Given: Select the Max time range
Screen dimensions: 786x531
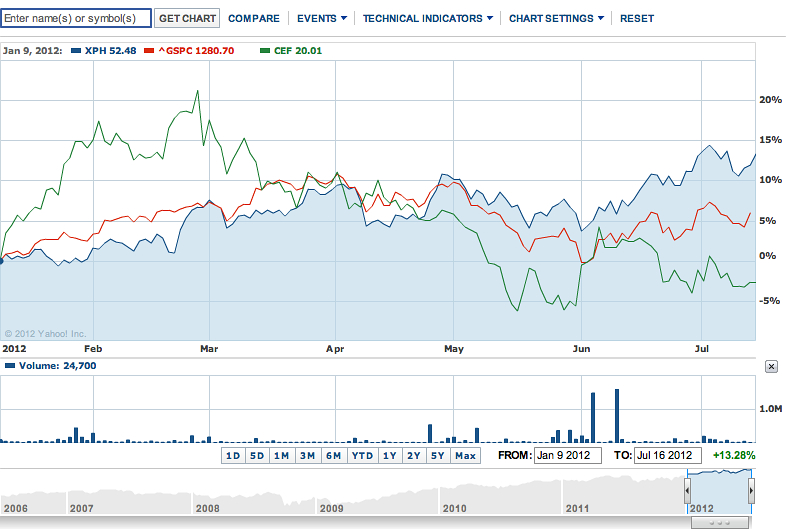Looking at the screenshot, I should 465,455.
